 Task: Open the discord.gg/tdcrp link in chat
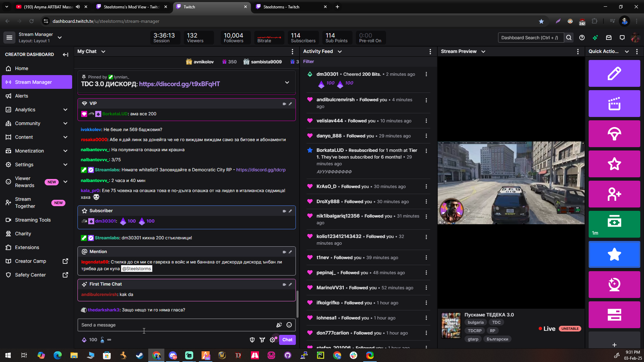coord(261,170)
